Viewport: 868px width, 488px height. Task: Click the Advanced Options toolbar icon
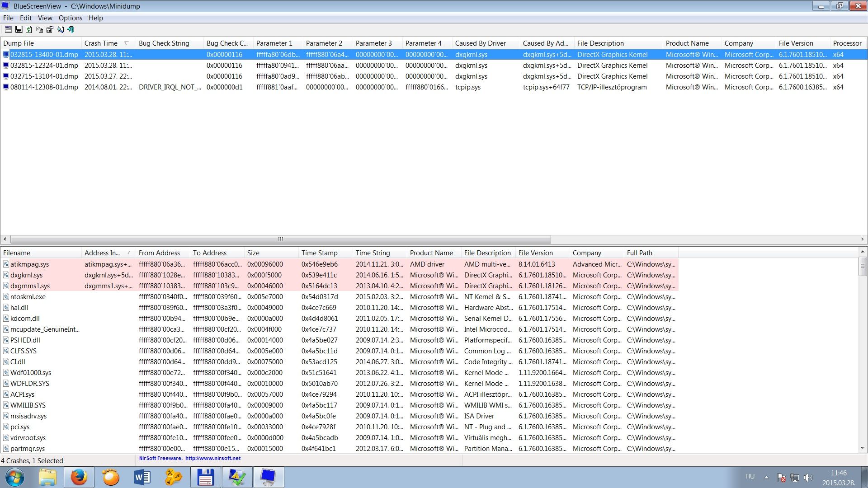click(x=9, y=29)
